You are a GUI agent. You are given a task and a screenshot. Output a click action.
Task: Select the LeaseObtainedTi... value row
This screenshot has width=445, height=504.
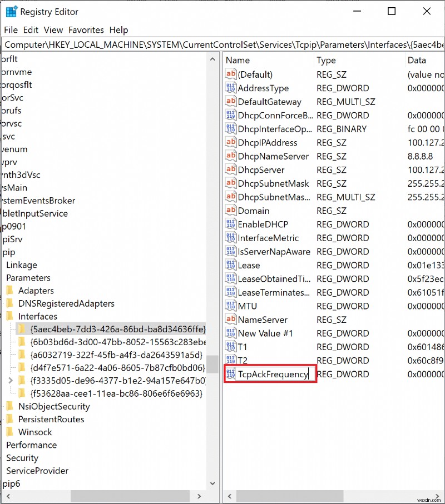(334, 279)
